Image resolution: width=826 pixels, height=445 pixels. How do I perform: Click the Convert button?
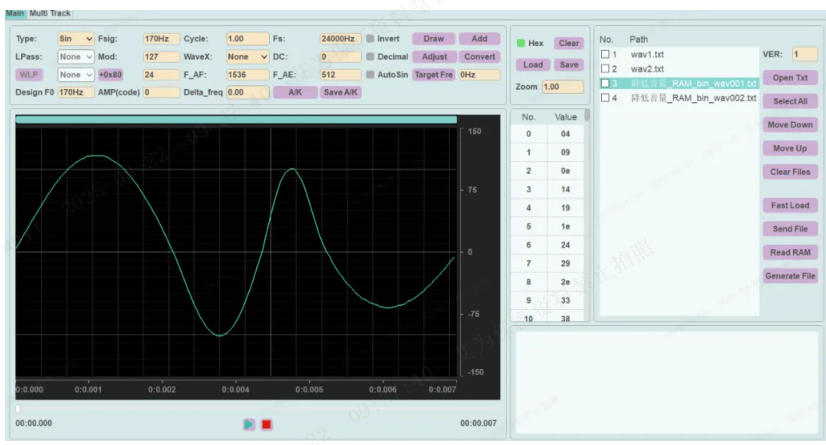tap(479, 57)
